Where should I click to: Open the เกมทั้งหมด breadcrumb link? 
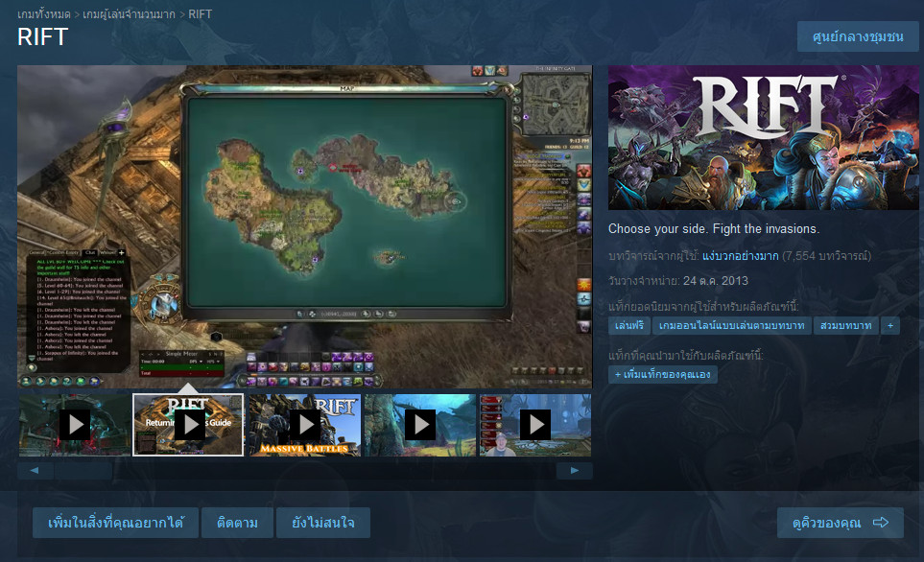(43, 14)
